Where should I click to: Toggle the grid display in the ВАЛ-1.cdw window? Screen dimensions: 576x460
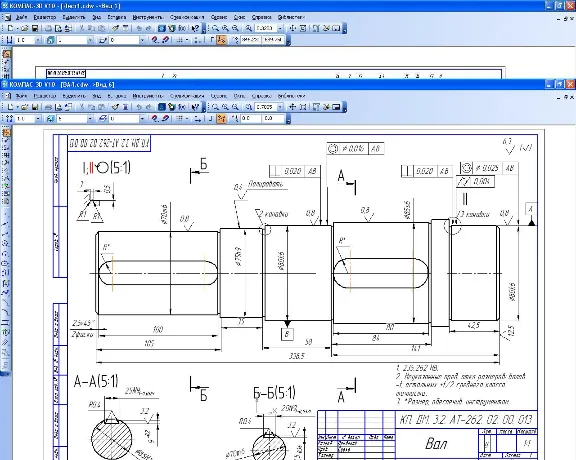pos(179,118)
